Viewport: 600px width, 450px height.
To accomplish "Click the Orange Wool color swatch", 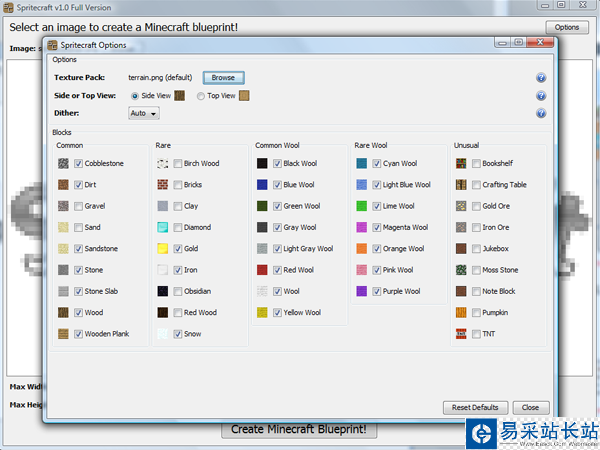I will pos(362,249).
